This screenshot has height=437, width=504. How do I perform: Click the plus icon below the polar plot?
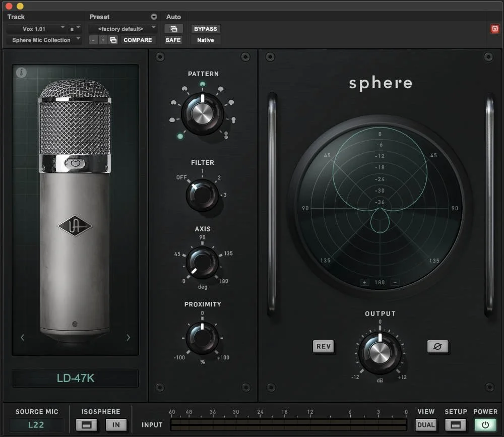coord(364,282)
